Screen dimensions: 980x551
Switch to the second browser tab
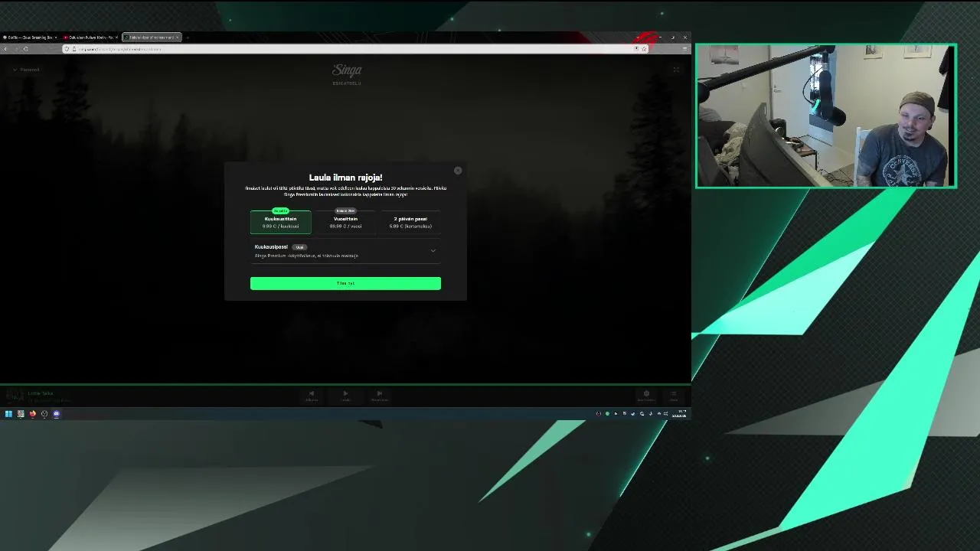90,37
